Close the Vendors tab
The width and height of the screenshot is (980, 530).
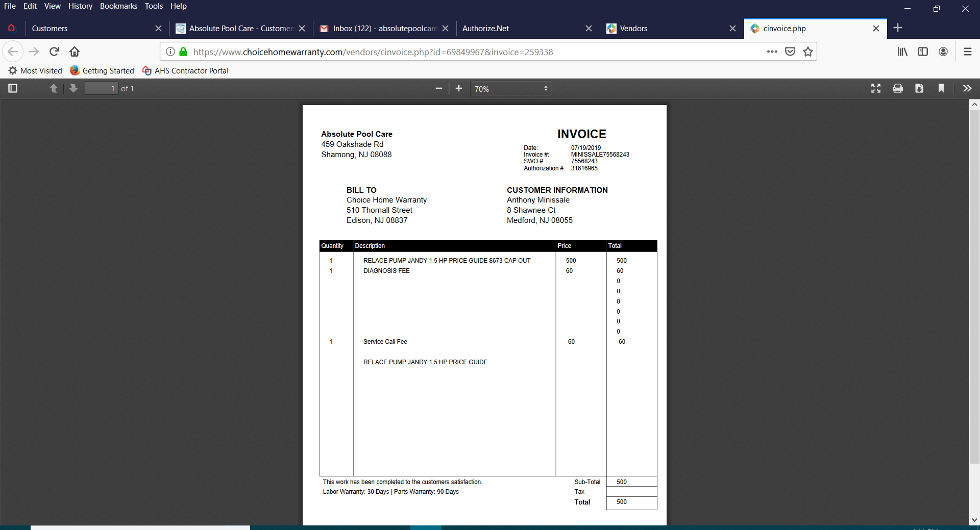click(x=732, y=29)
